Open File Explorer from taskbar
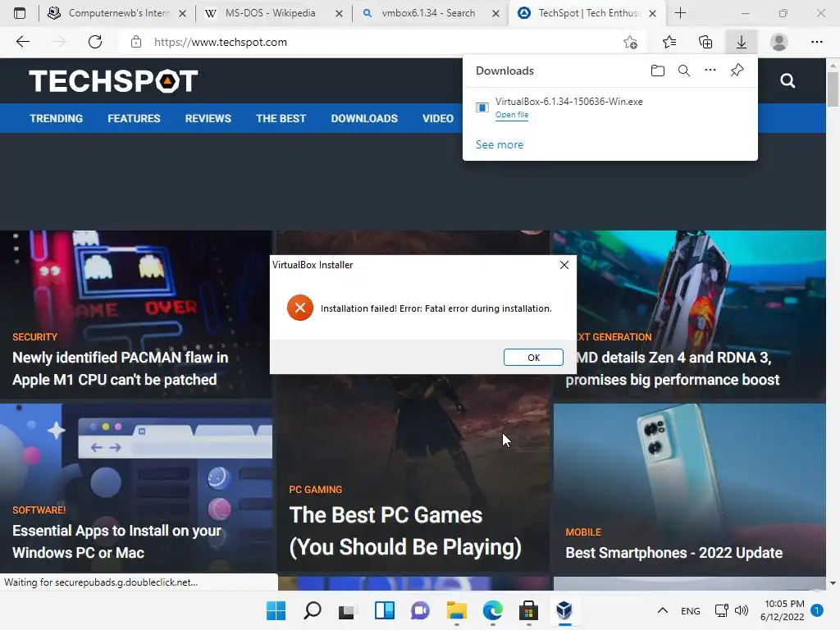 click(x=456, y=610)
